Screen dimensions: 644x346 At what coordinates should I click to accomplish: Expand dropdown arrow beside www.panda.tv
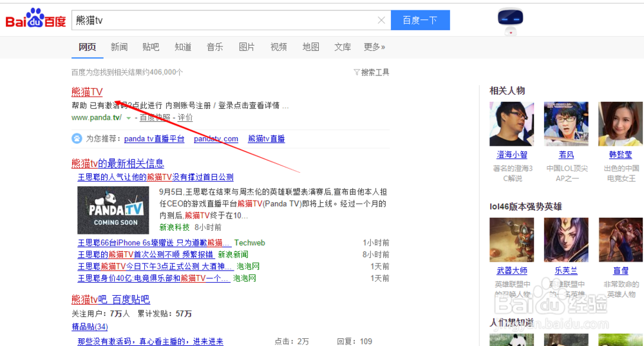click(x=129, y=118)
